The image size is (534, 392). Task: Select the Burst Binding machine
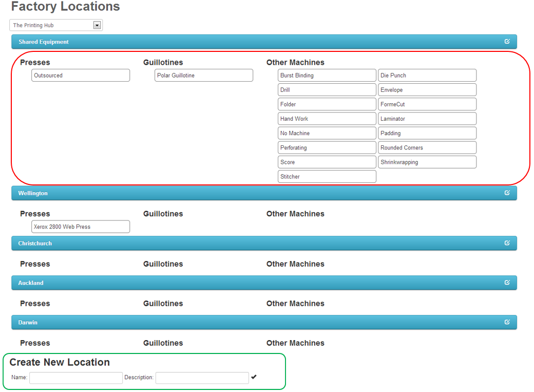[x=327, y=76]
